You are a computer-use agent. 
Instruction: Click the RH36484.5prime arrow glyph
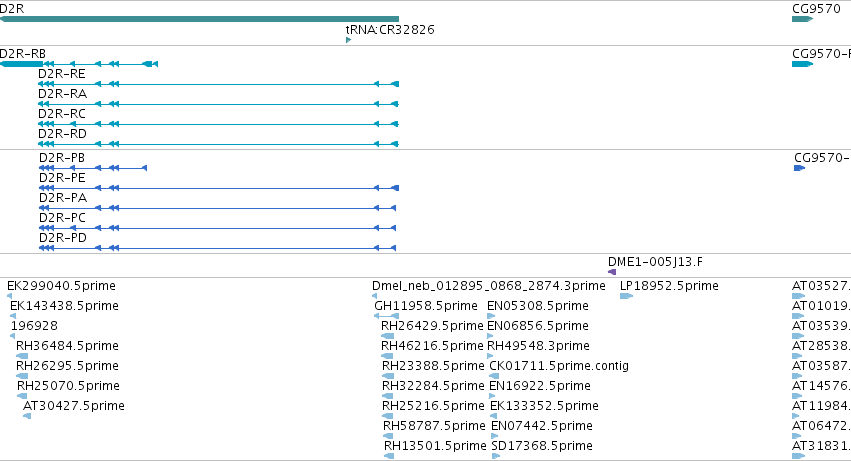[x=22, y=356]
